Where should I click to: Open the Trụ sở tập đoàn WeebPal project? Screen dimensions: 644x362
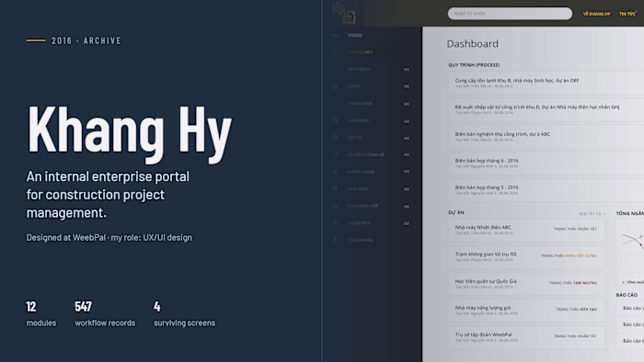[x=526, y=337]
